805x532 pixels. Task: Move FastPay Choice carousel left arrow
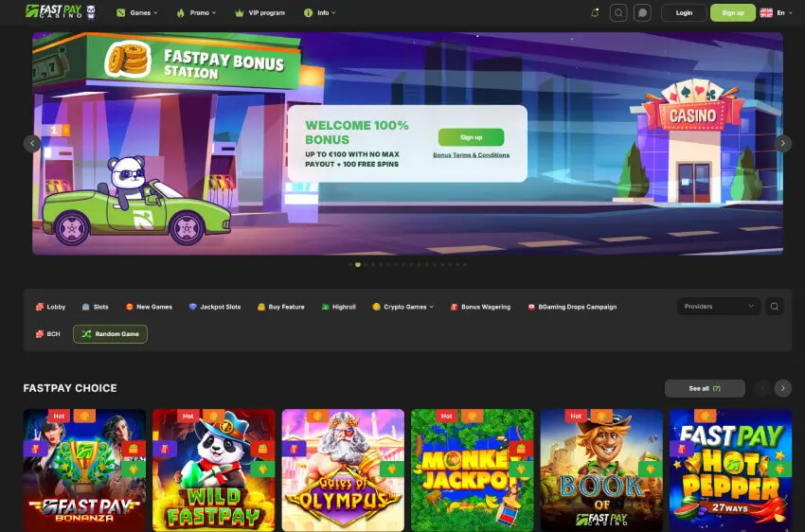[761, 388]
